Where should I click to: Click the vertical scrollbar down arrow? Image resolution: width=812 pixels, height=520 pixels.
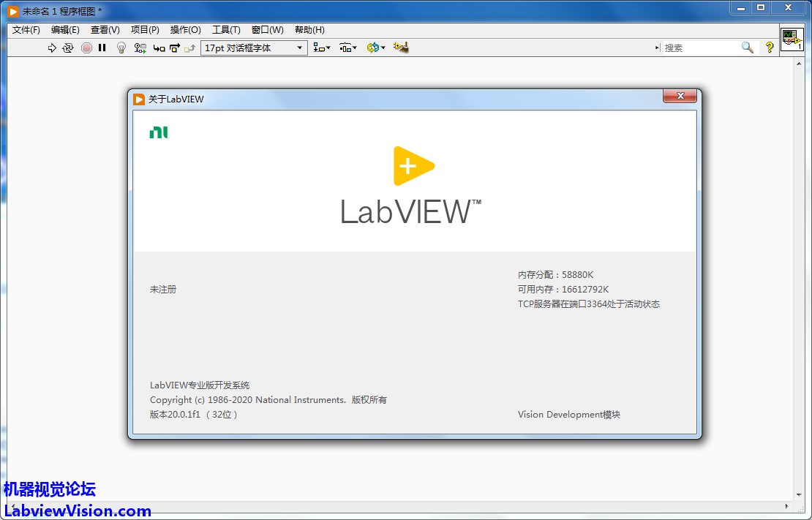[799, 495]
